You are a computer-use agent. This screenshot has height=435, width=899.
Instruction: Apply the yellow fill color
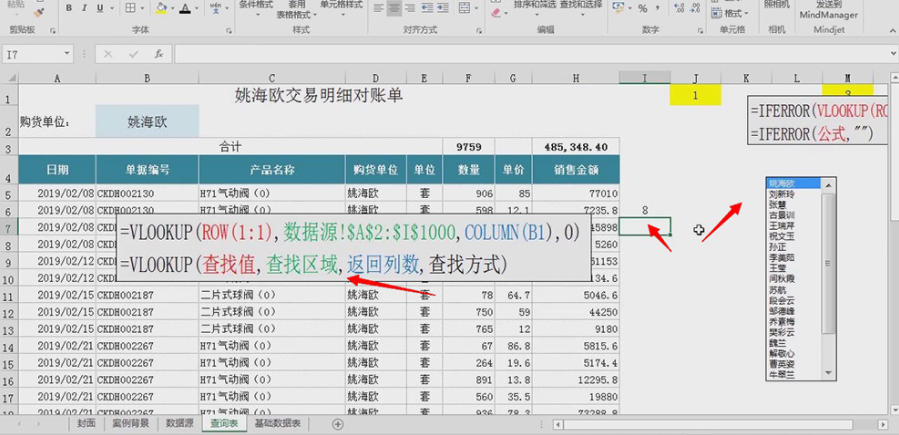161,8
